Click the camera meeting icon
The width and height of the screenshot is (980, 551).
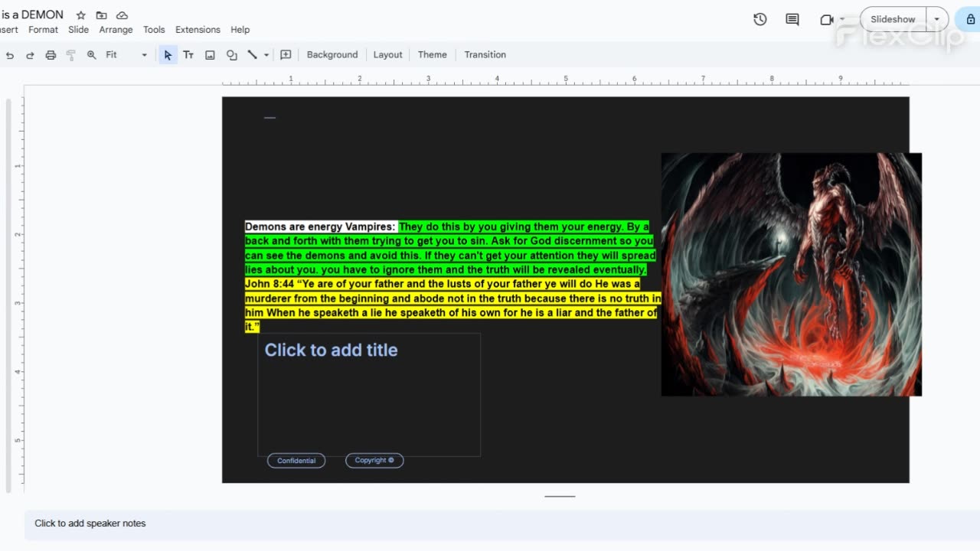click(827, 20)
